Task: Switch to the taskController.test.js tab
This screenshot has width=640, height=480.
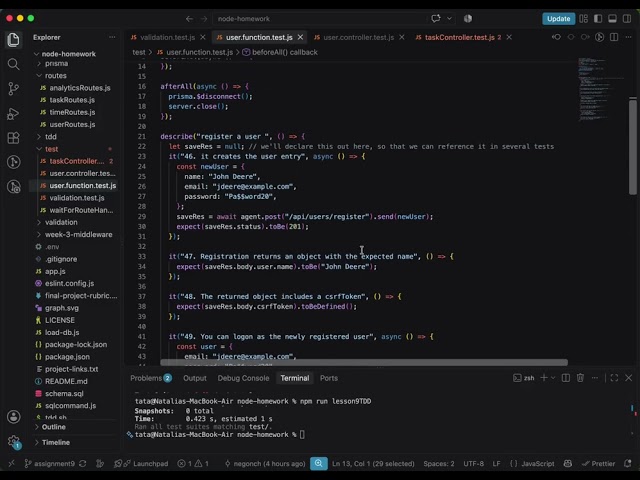Action: tap(458, 37)
